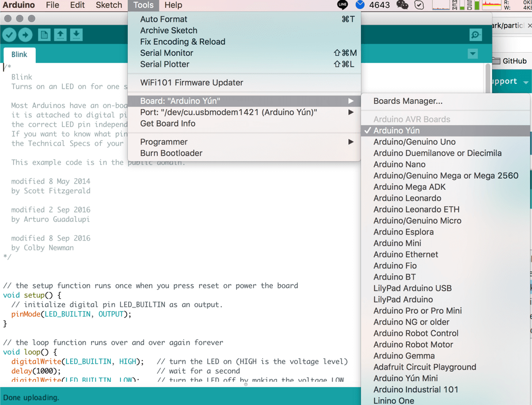532x405 pixels.
Task: Select Arduino Fio board
Action: click(x=445, y=266)
